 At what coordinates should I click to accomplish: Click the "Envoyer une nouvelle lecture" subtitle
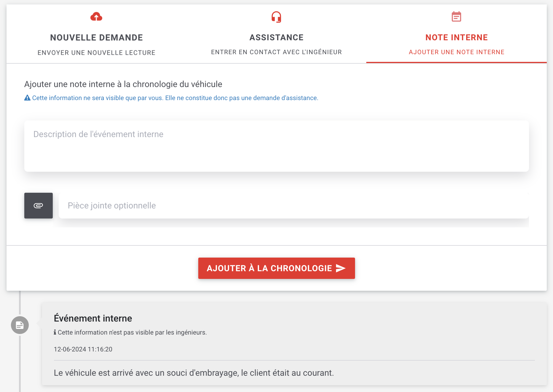(96, 53)
